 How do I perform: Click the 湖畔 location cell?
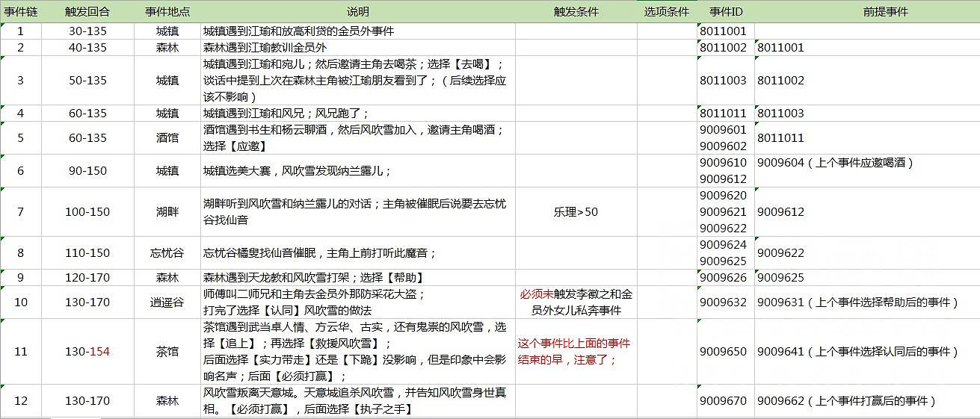tap(167, 212)
